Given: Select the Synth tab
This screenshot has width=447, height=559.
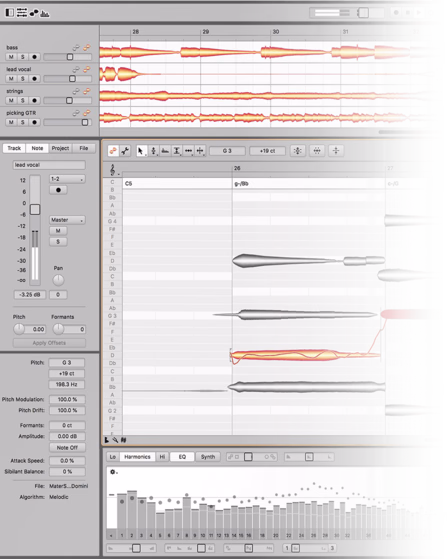Looking at the screenshot, I should pyautogui.click(x=208, y=457).
